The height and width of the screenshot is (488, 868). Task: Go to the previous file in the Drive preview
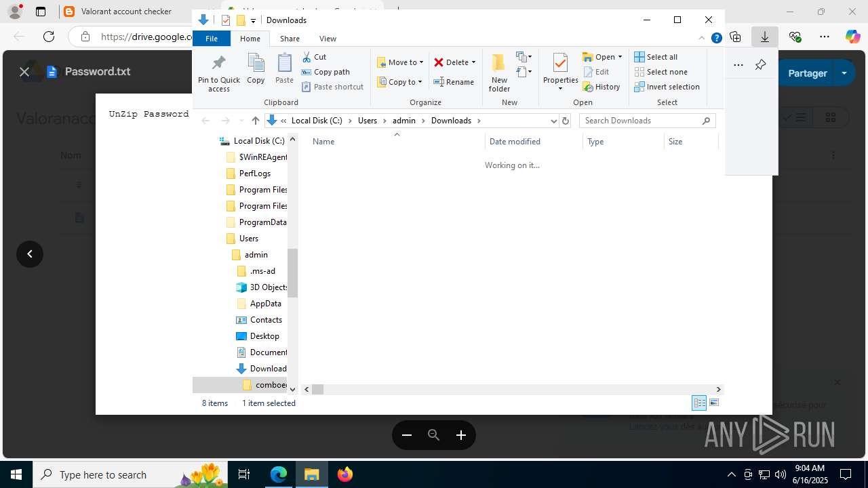coord(30,254)
